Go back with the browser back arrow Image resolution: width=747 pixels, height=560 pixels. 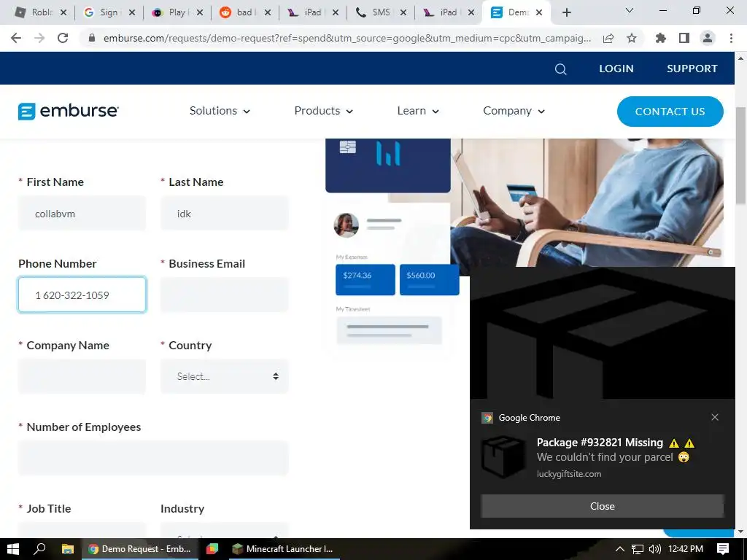click(x=16, y=38)
